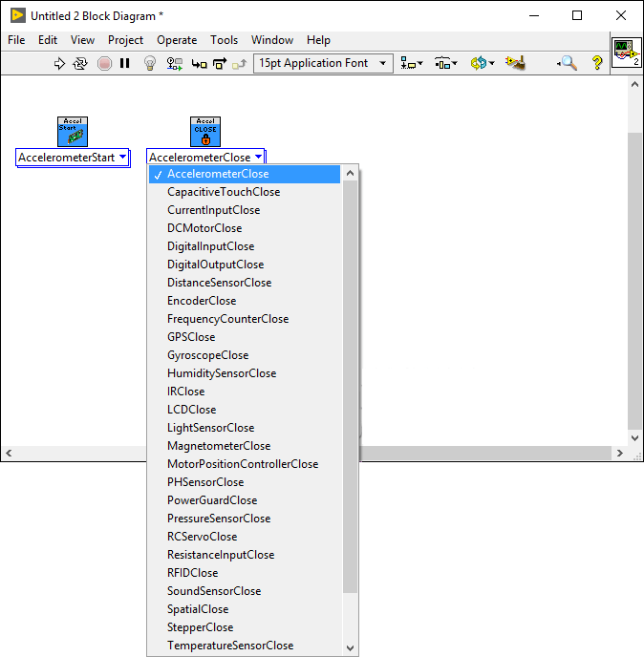Click dropdown list scroll up arrow
This screenshot has width=644, height=657.
pyautogui.click(x=350, y=173)
